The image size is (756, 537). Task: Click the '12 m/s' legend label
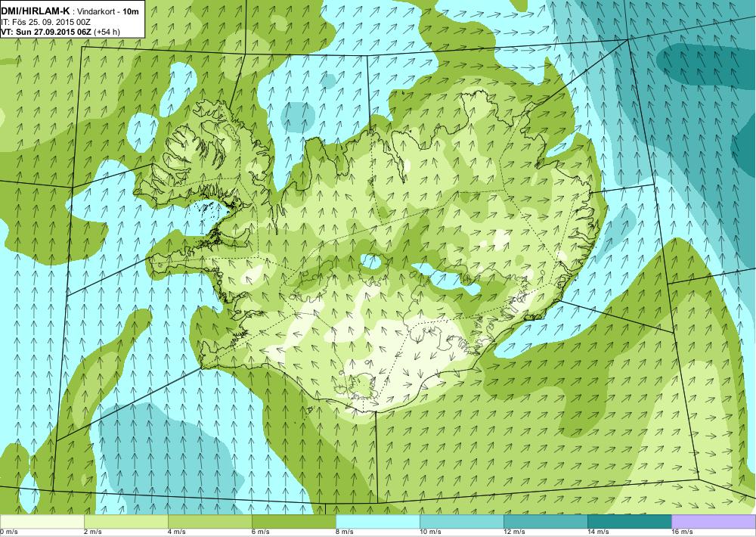click(514, 532)
